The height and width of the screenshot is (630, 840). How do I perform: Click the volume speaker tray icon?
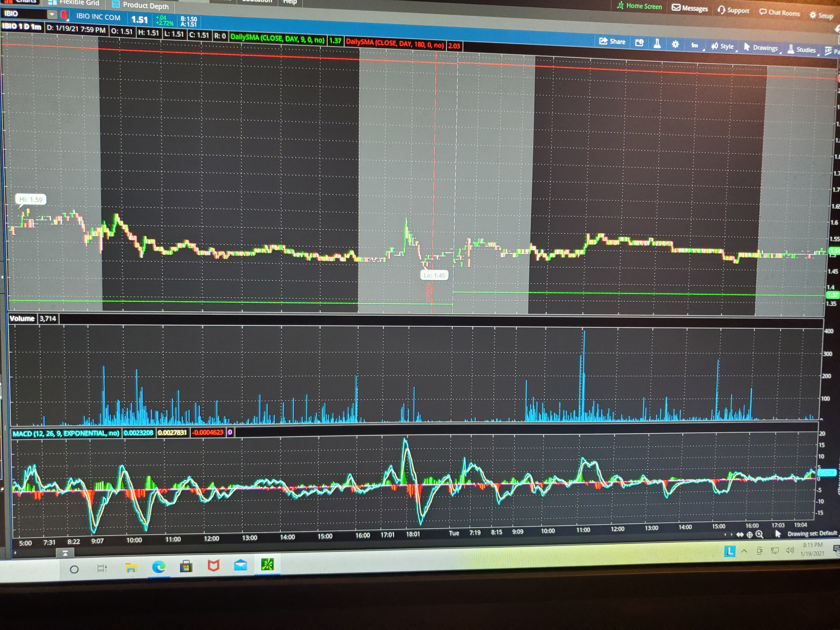tap(790, 550)
